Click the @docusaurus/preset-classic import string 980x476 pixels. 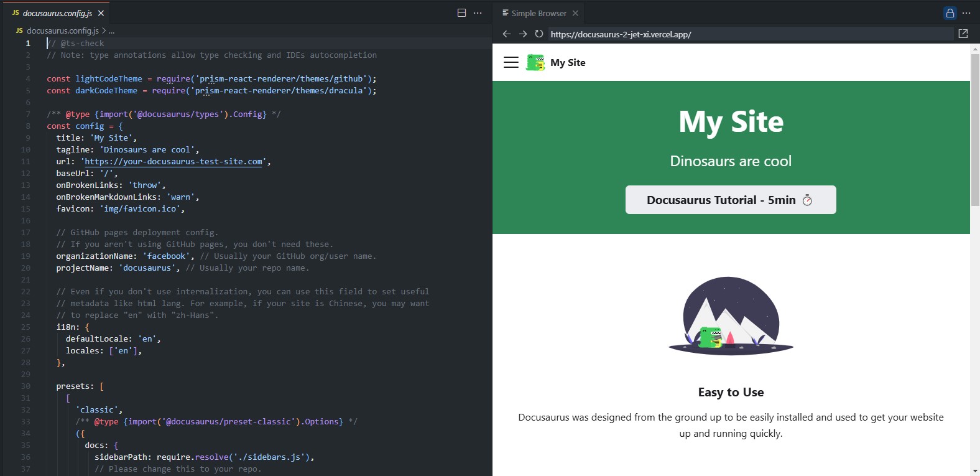point(229,421)
